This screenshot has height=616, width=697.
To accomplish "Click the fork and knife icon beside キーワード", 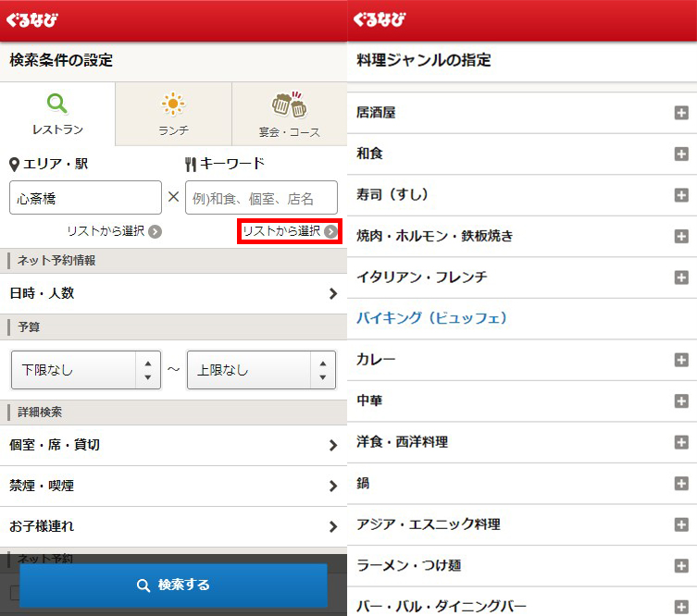I will (x=191, y=165).
